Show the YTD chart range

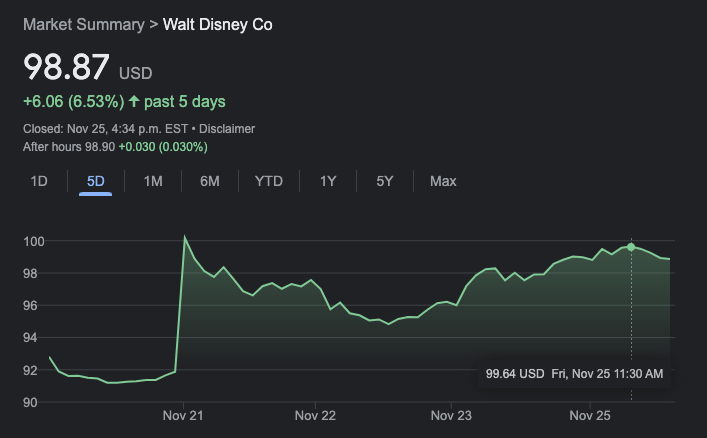click(268, 181)
